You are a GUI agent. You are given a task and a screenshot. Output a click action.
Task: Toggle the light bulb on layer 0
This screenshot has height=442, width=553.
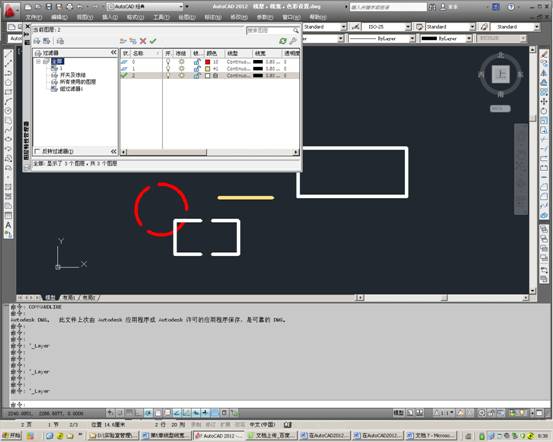168,62
